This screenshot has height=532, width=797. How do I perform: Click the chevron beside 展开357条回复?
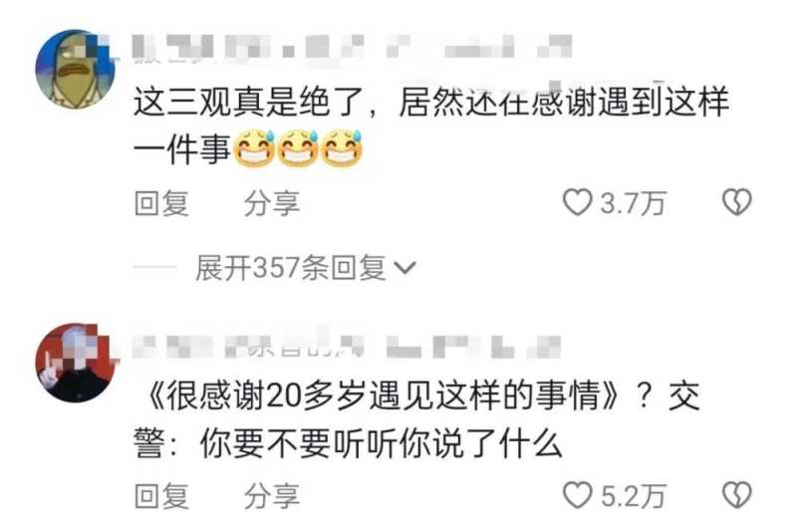coord(405,268)
